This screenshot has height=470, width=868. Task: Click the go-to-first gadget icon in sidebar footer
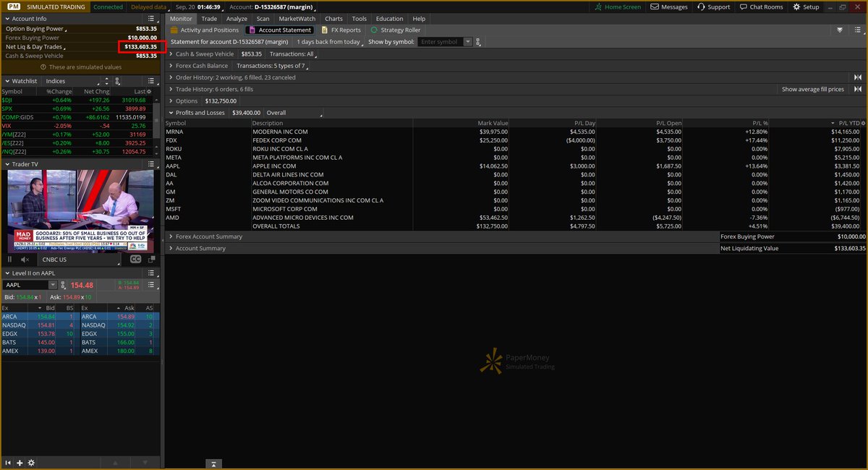[x=9, y=462]
